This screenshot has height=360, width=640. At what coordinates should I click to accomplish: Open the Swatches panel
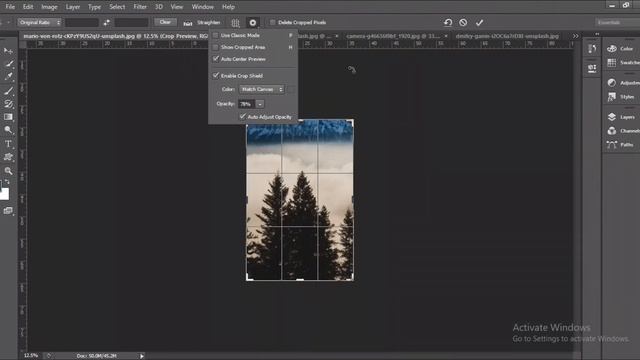(x=622, y=62)
